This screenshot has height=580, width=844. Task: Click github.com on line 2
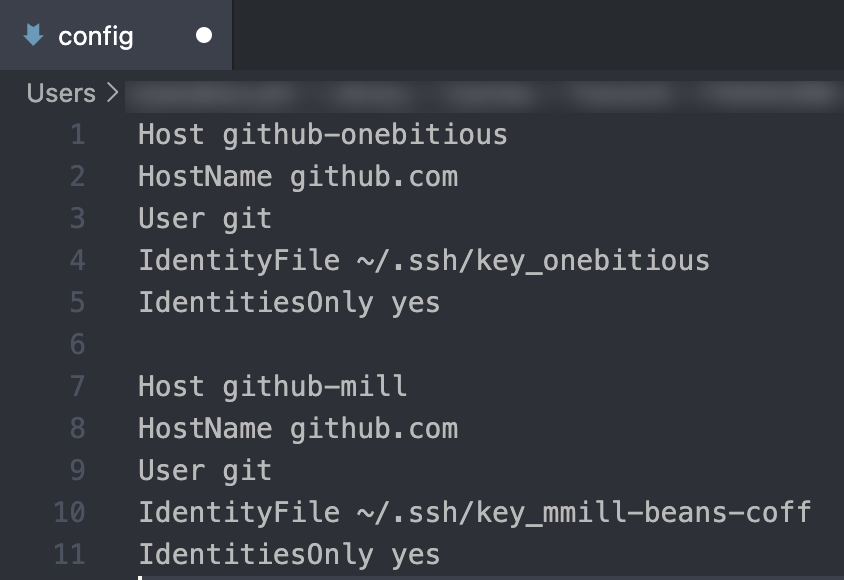(x=374, y=177)
